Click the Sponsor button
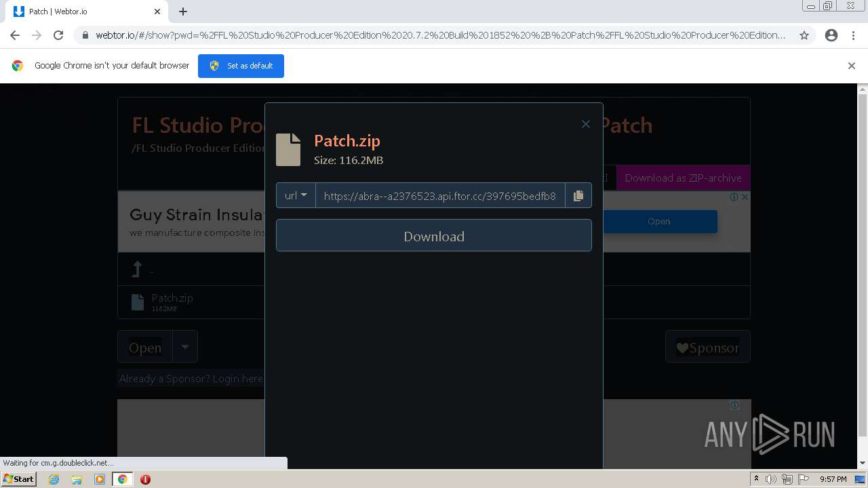 [707, 347]
